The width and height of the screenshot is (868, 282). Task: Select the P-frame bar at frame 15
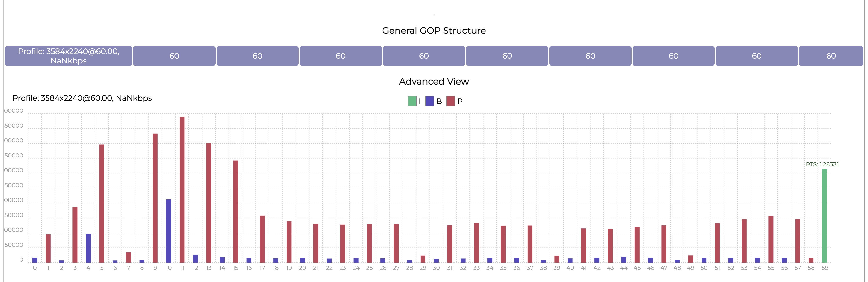[235, 211]
